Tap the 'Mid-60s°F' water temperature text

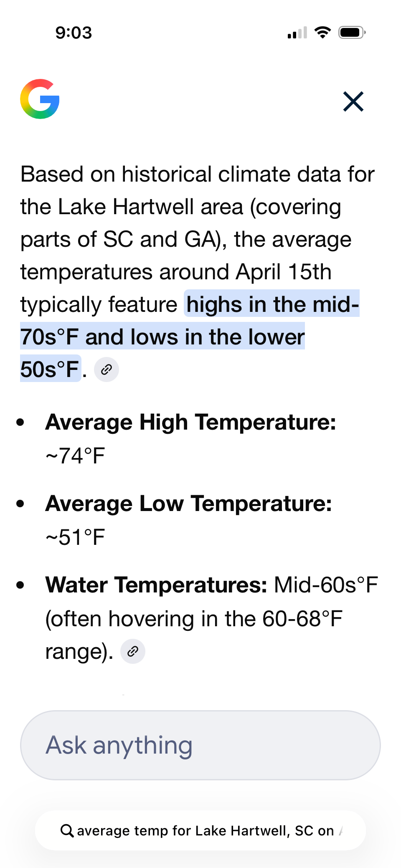click(x=326, y=585)
